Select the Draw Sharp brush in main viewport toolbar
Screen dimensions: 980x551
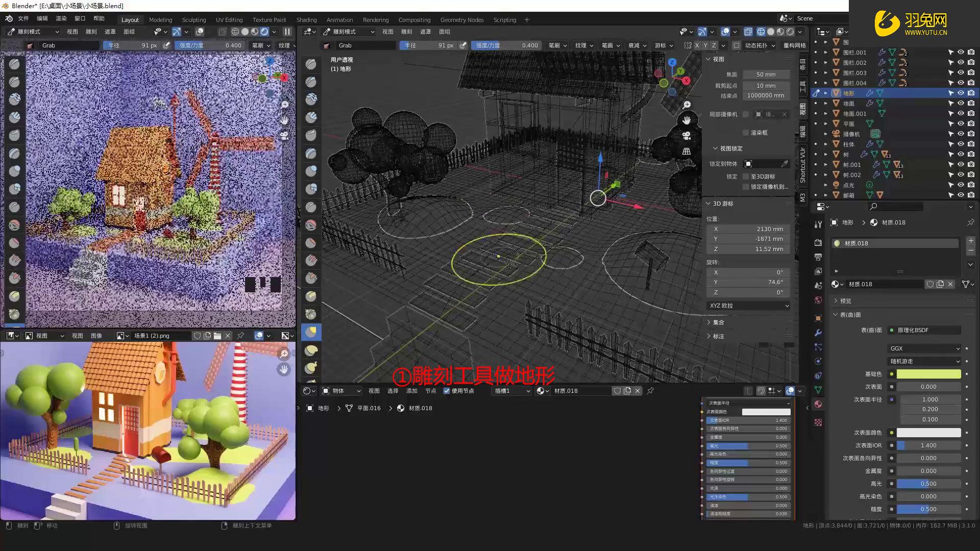311,82
